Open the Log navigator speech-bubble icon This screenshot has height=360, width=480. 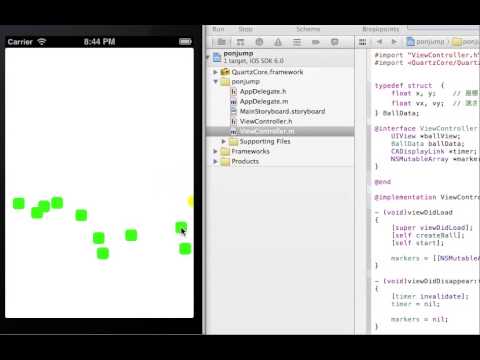point(335,42)
